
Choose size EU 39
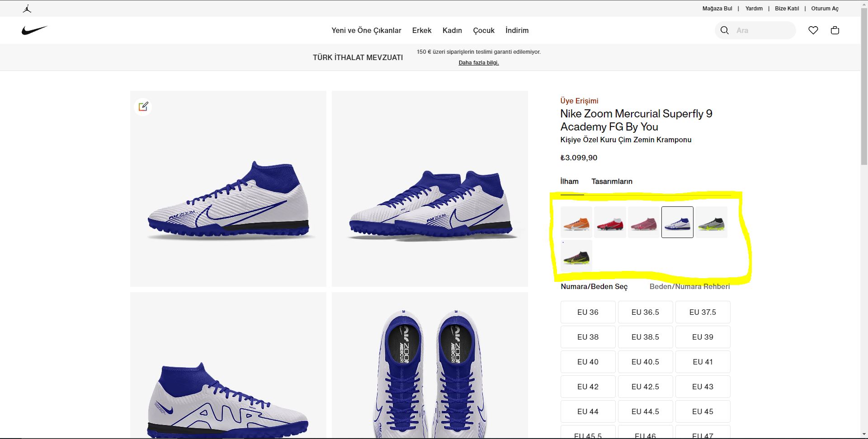(703, 337)
